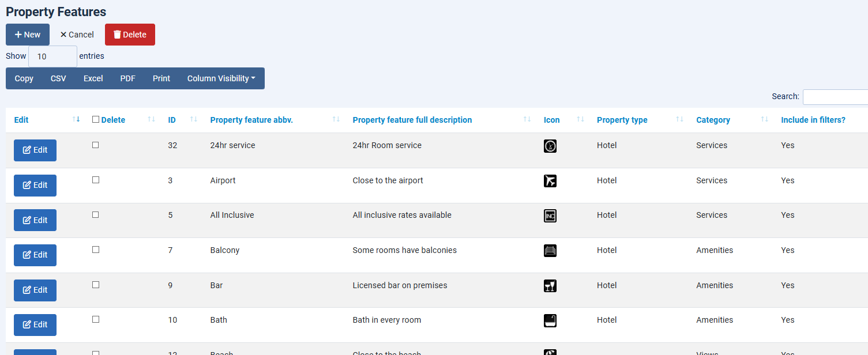Sort by Category column arrows
The height and width of the screenshot is (355, 868).
765,119
